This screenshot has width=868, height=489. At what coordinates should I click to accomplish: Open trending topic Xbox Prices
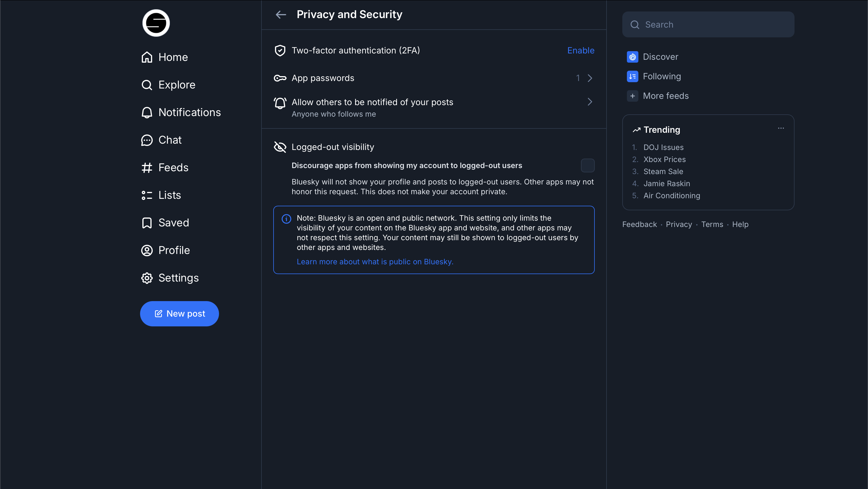pyautogui.click(x=664, y=159)
